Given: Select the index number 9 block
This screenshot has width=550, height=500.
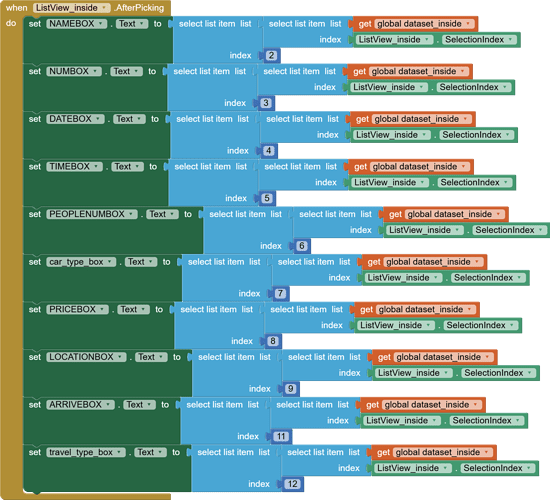Looking at the screenshot, I should [x=290, y=388].
